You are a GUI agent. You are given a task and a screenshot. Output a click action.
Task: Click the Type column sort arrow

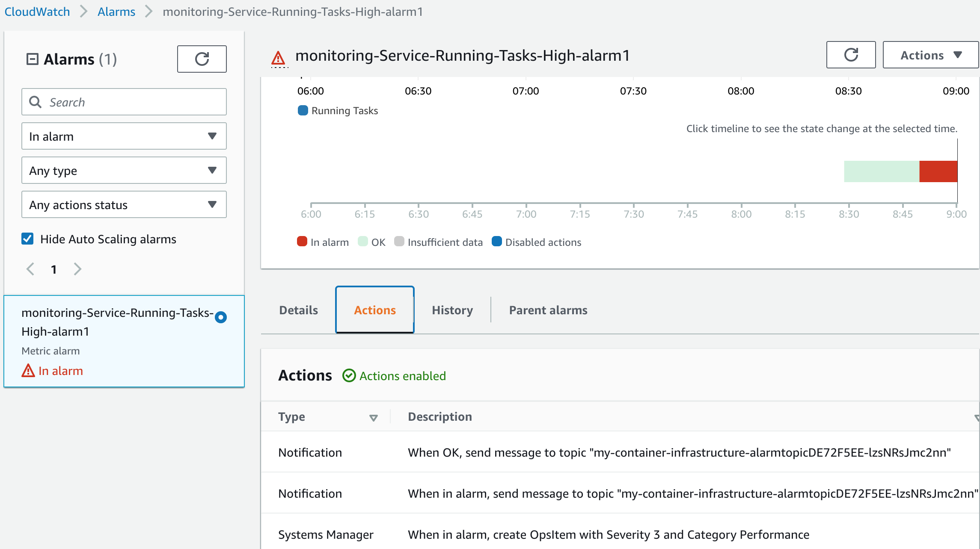[x=373, y=418]
